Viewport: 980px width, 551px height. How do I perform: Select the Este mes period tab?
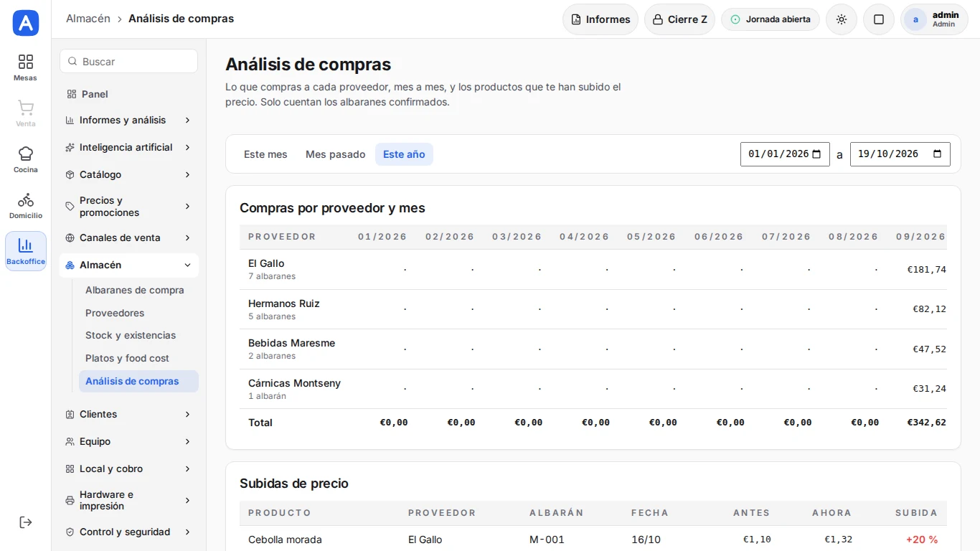265,154
